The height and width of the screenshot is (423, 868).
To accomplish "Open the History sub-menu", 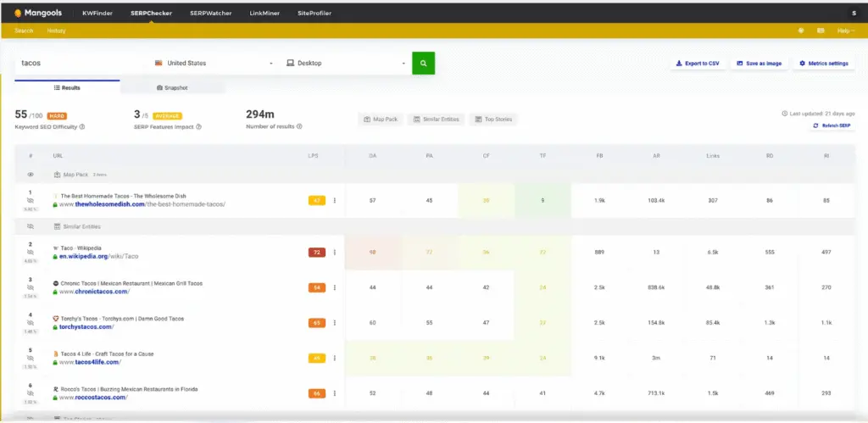I will pyautogui.click(x=57, y=31).
